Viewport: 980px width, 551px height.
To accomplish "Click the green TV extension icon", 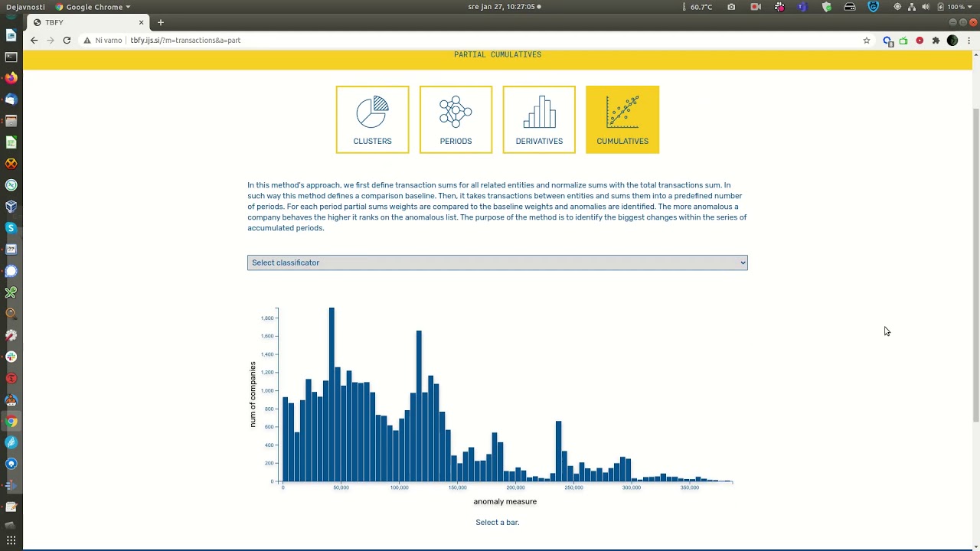I will click(x=903, y=41).
